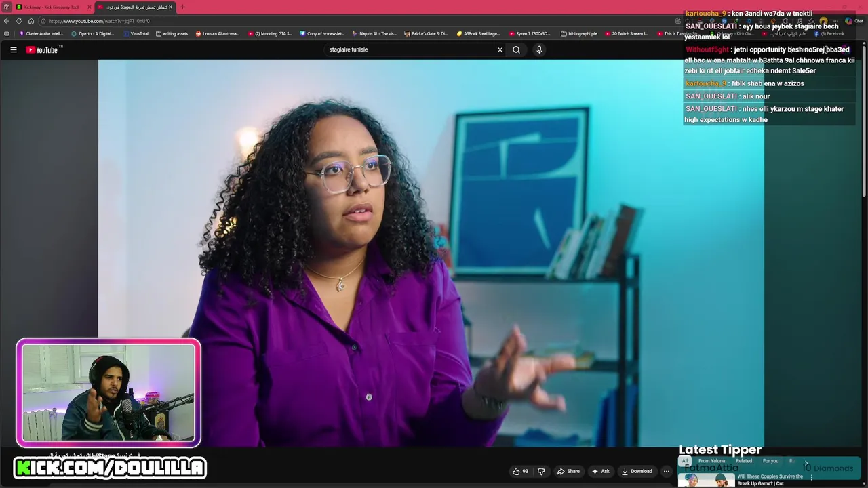Open browser workspaces icon at top-left
Viewport: 868px width, 488px height.
(6, 7)
